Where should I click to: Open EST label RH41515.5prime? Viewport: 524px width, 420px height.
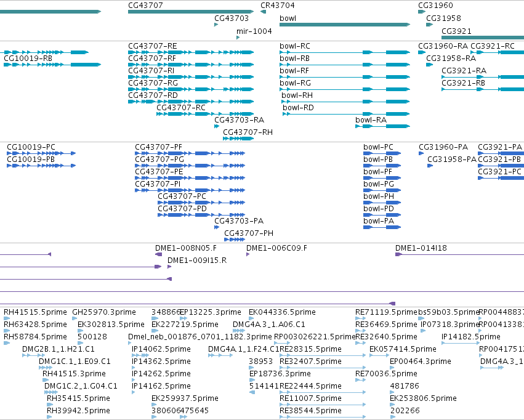click(x=36, y=312)
